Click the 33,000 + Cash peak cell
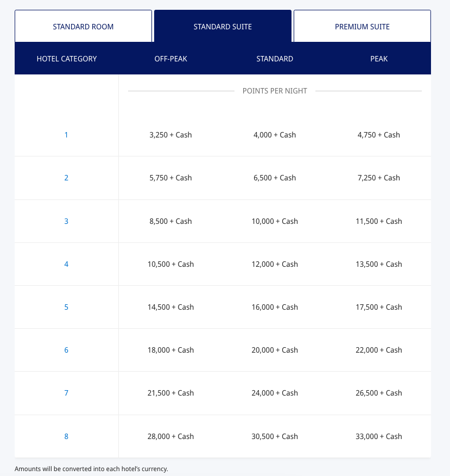 tap(379, 436)
